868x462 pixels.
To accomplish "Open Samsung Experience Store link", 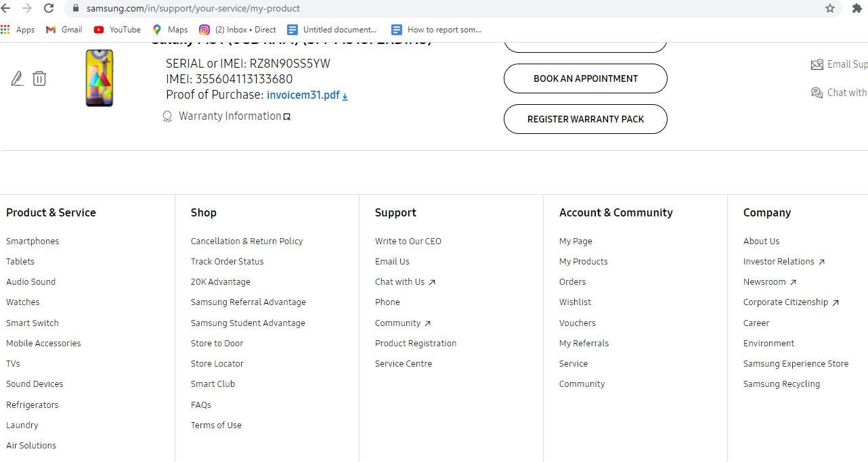I will (x=796, y=364).
